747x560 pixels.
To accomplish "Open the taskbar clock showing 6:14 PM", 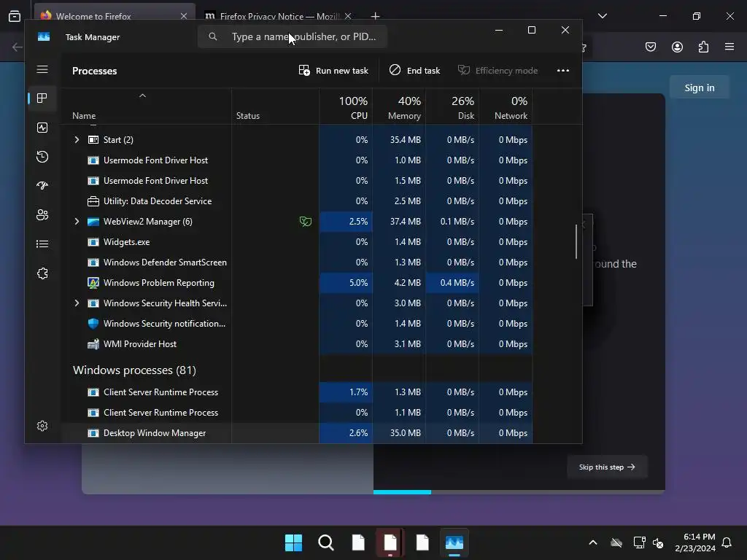I will [695, 542].
